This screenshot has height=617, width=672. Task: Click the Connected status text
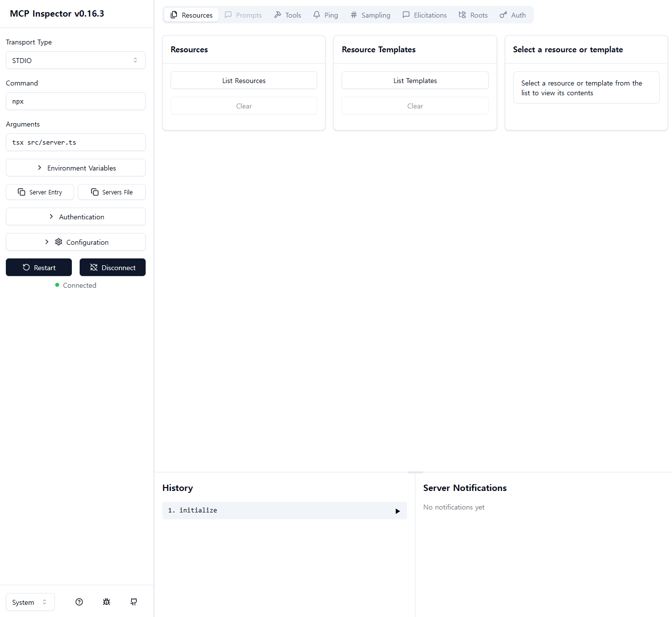point(79,285)
